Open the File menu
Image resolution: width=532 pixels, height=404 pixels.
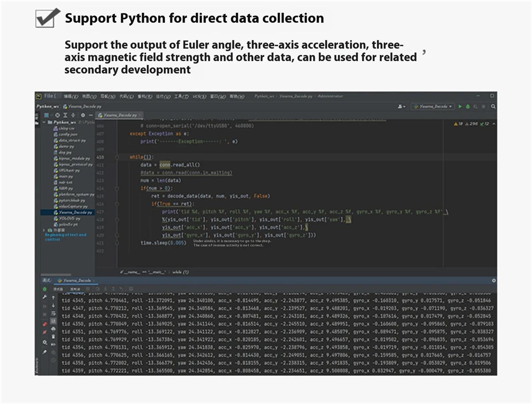(x=49, y=96)
